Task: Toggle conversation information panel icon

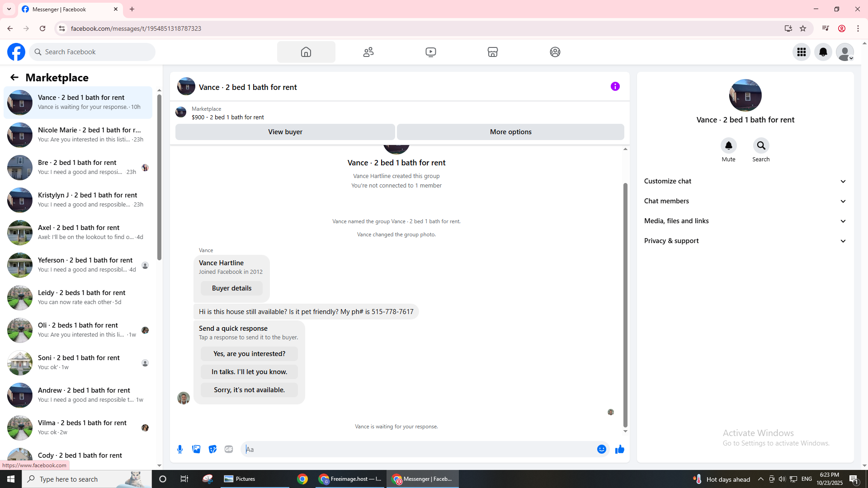Action: (615, 86)
